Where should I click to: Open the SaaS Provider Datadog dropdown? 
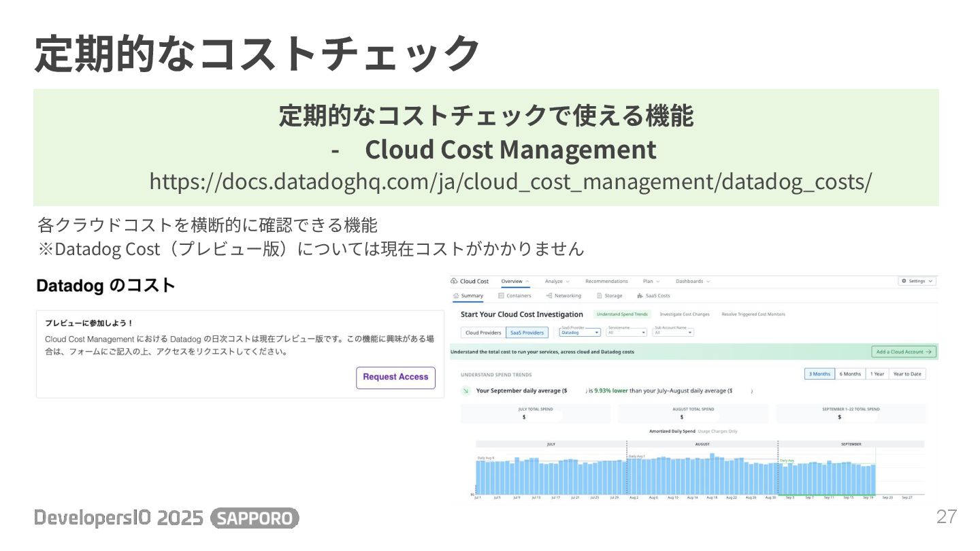(x=580, y=333)
